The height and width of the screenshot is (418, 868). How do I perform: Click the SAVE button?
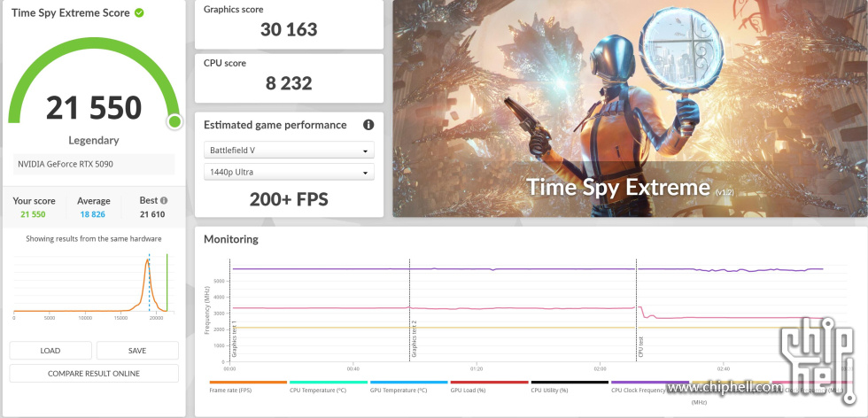(x=137, y=351)
